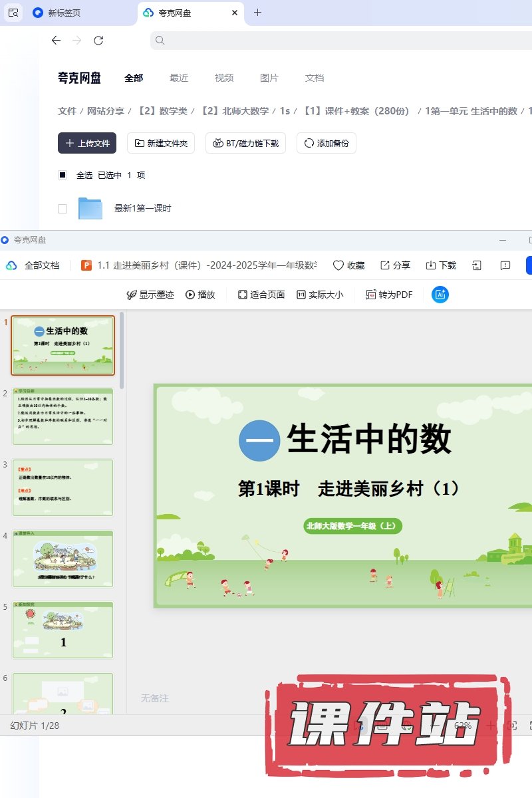
Task: Click the AI assistant icon in toolbar
Action: [440, 295]
